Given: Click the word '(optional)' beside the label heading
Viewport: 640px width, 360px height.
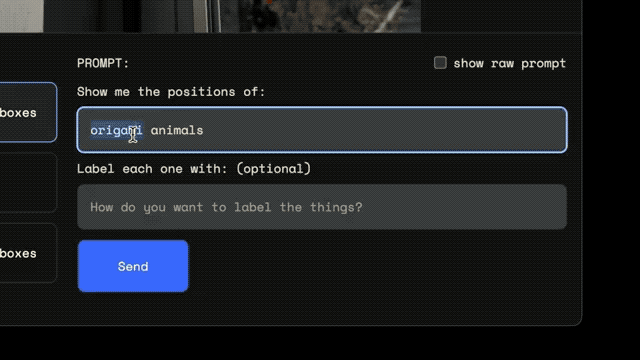Looking at the screenshot, I should [273, 169].
